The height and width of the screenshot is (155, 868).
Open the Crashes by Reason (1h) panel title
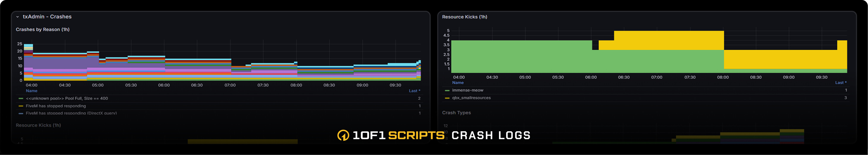click(x=43, y=29)
